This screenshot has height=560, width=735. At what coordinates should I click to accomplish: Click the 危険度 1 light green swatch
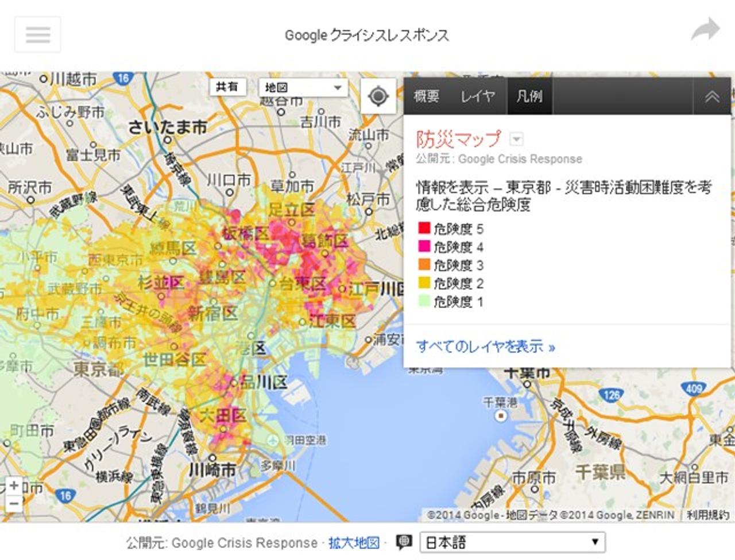(x=424, y=301)
